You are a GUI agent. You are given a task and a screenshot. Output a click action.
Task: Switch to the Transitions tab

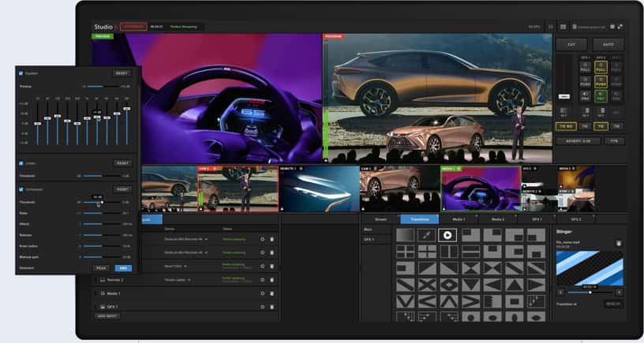click(x=420, y=219)
